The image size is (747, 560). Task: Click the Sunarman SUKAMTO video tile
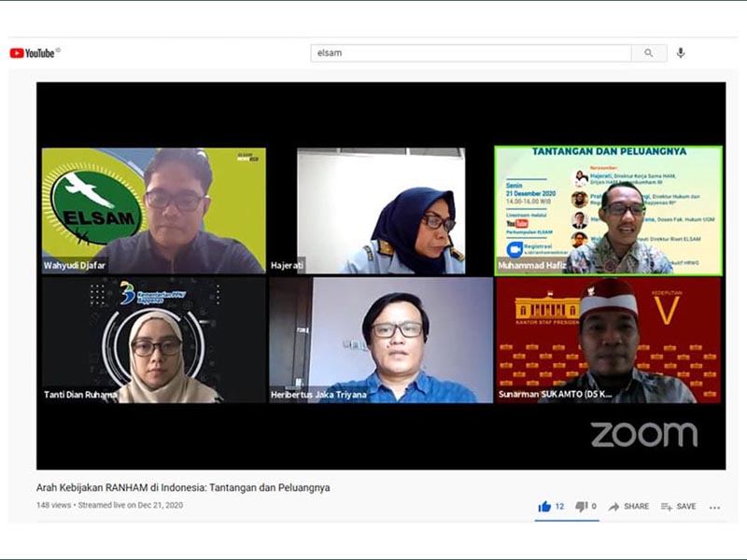[609, 340]
